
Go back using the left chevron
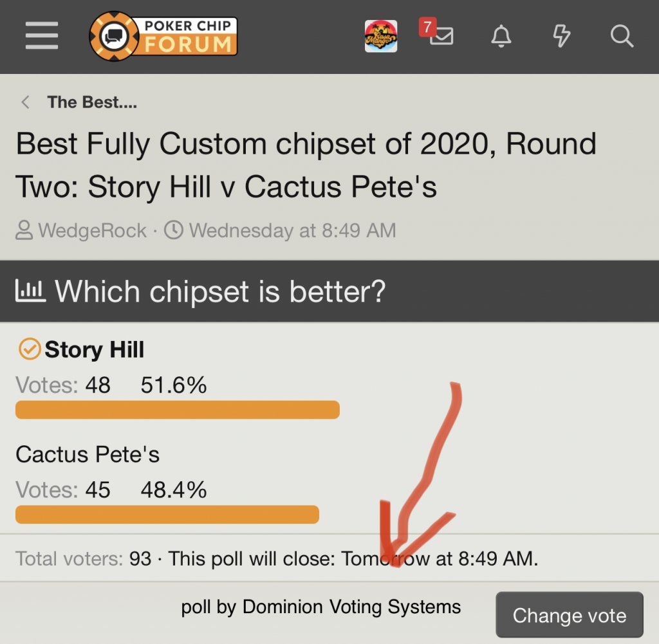(26, 102)
